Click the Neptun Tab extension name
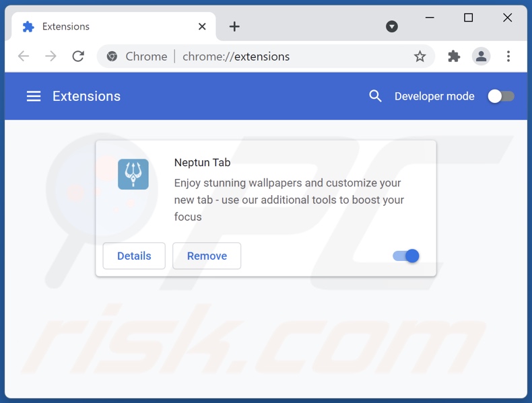 tap(202, 163)
